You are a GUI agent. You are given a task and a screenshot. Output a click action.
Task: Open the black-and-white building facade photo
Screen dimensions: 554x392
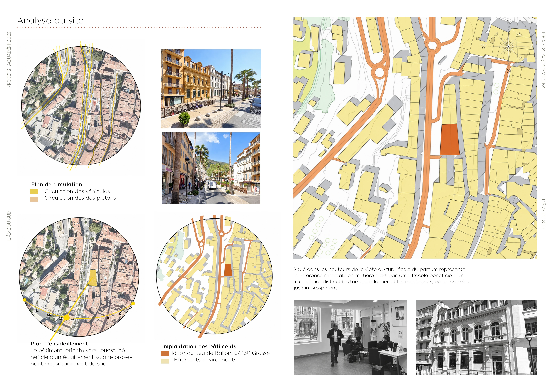tap(476, 337)
